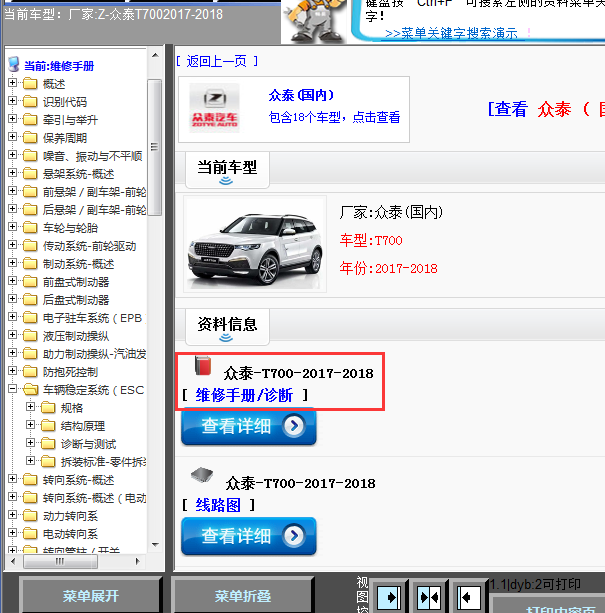The image size is (605, 613).
Task: Click the 菜单展开 button
Action: point(91,596)
